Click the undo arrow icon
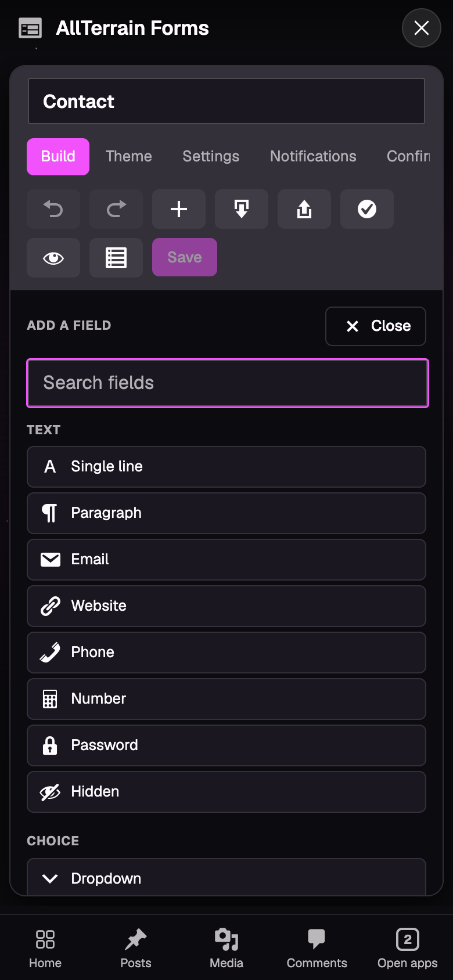The image size is (453, 980). 53,209
